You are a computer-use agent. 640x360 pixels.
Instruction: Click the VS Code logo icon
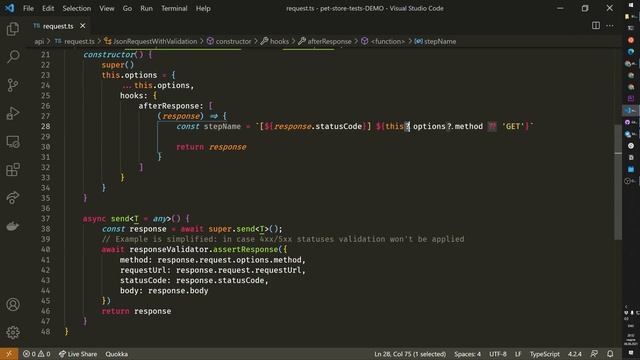(9, 8)
